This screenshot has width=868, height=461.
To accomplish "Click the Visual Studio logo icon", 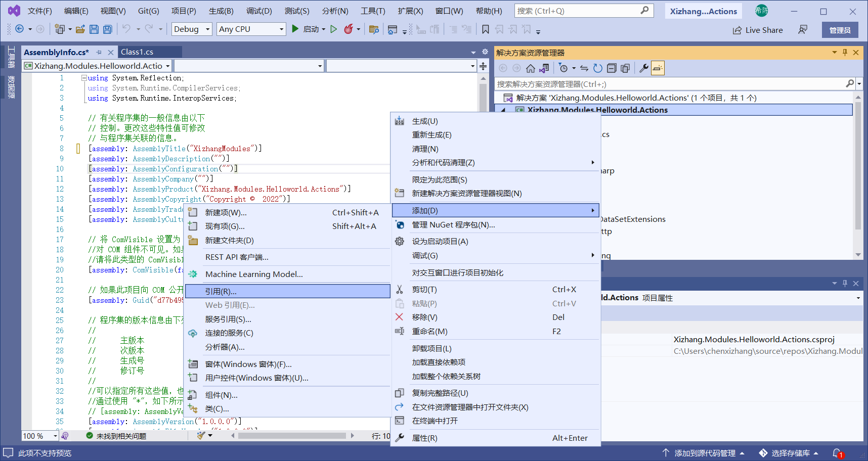I will click(x=14, y=11).
